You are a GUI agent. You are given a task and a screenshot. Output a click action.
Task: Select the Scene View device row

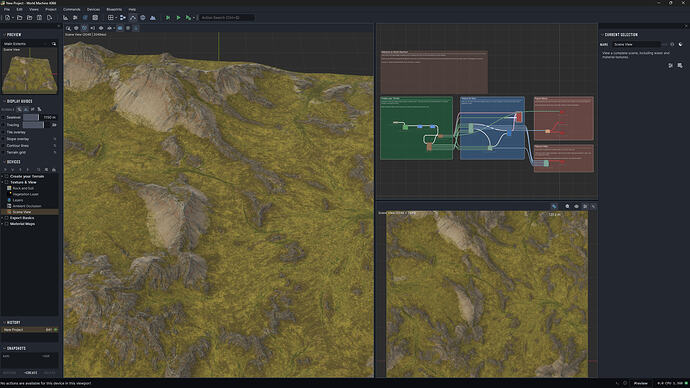pyautogui.click(x=29, y=212)
